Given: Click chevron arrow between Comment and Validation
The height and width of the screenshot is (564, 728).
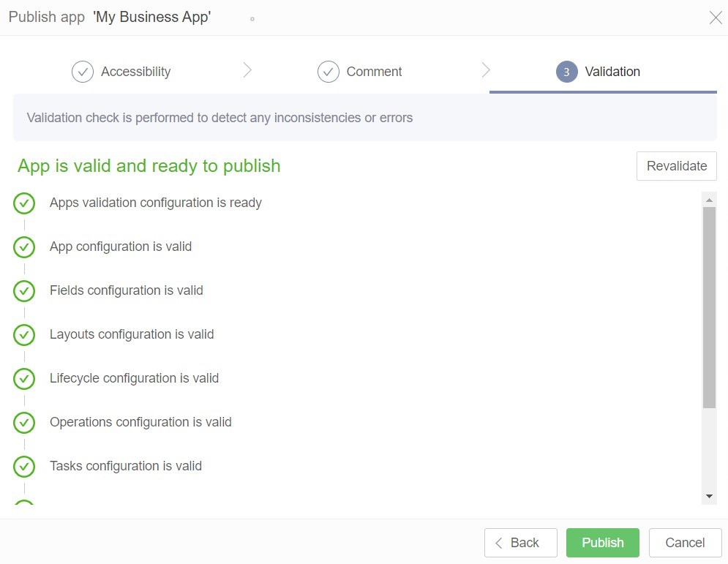Looking at the screenshot, I should [x=486, y=70].
